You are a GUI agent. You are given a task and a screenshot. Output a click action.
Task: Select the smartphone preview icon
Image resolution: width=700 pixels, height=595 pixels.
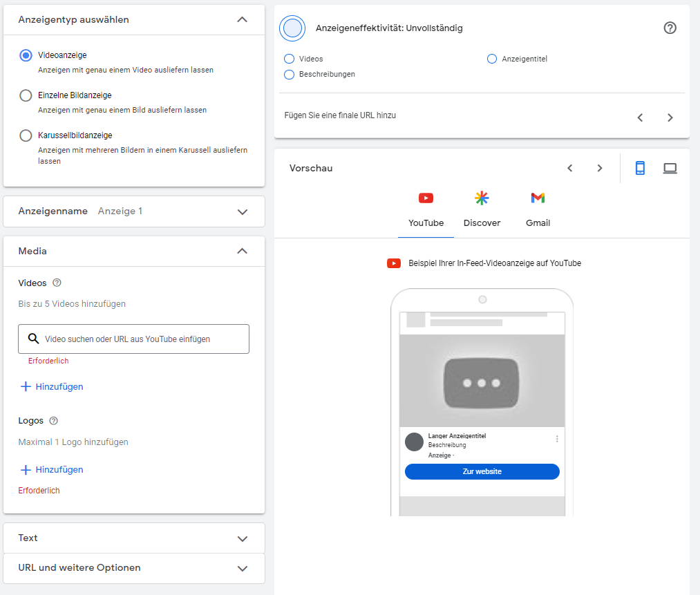click(640, 167)
